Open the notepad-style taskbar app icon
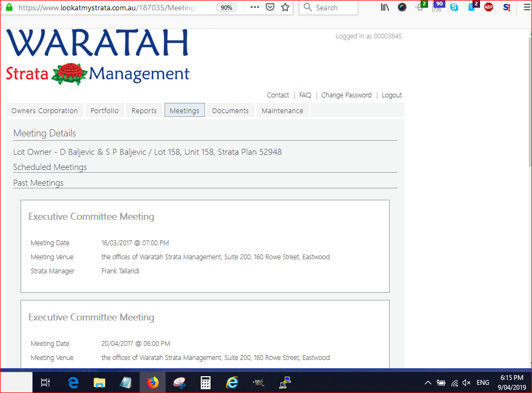This screenshot has height=393, width=532. click(x=126, y=383)
